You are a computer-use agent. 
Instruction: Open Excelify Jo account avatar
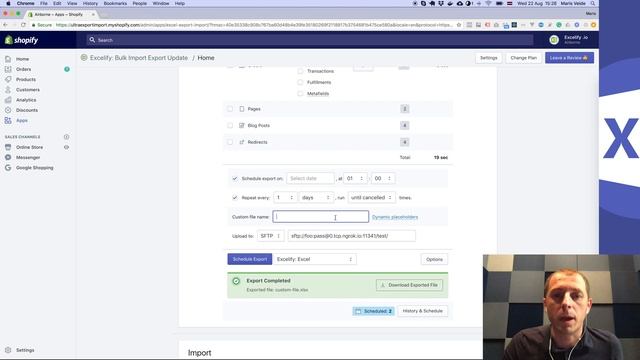(554, 40)
